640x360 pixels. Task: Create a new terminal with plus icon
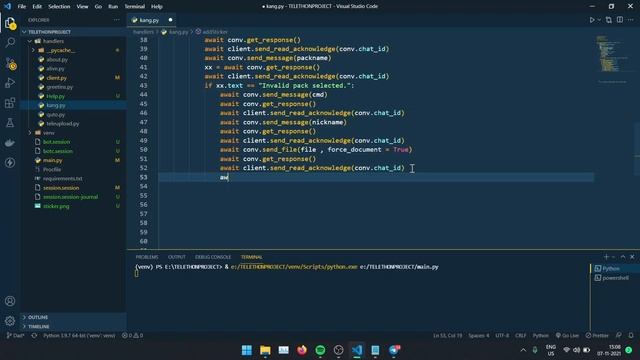tap(606, 257)
